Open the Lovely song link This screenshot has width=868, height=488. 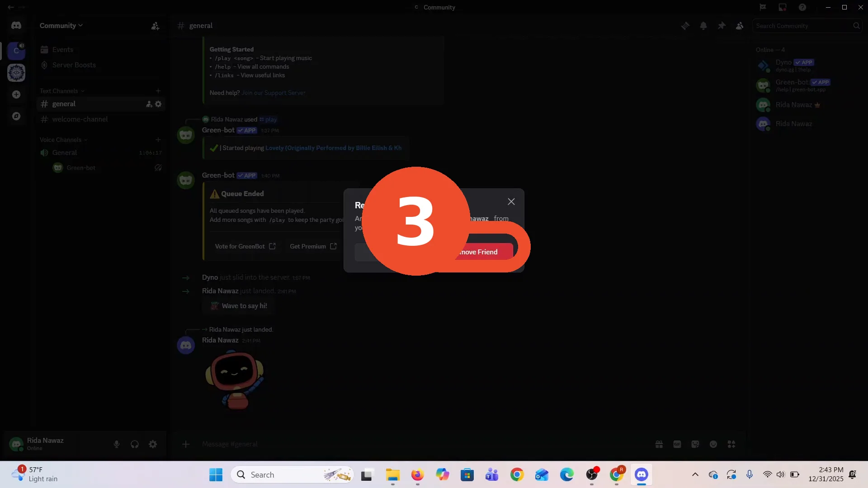[x=333, y=148]
